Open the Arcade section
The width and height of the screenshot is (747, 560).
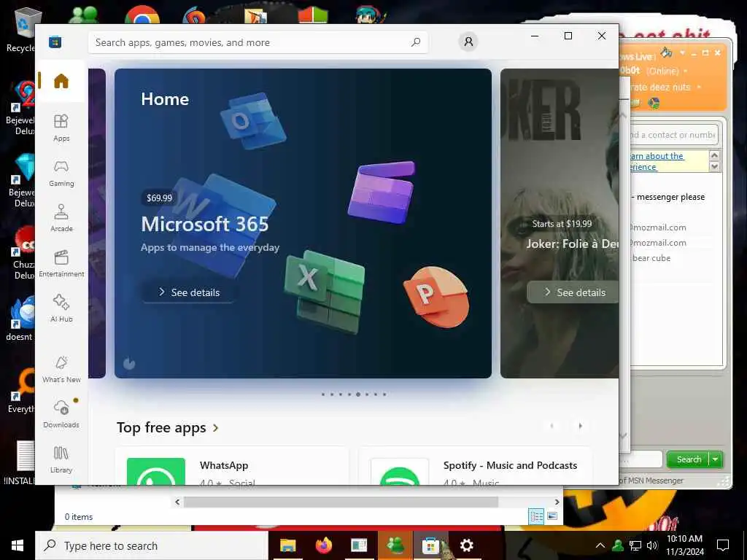pos(61,219)
